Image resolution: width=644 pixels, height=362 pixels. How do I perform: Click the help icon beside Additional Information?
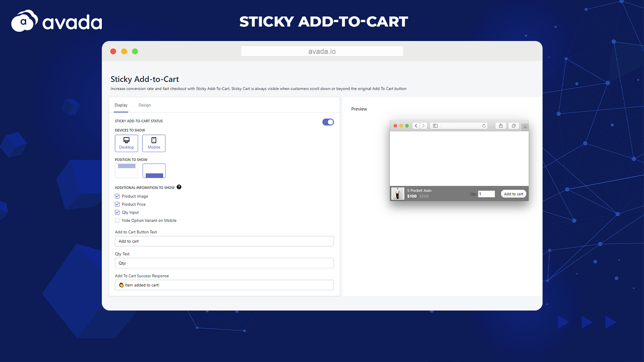[x=179, y=187]
